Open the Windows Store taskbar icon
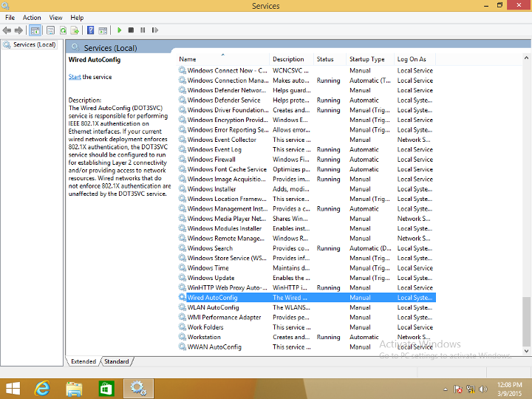Screen dimensions: 532x399 [106, 389]
